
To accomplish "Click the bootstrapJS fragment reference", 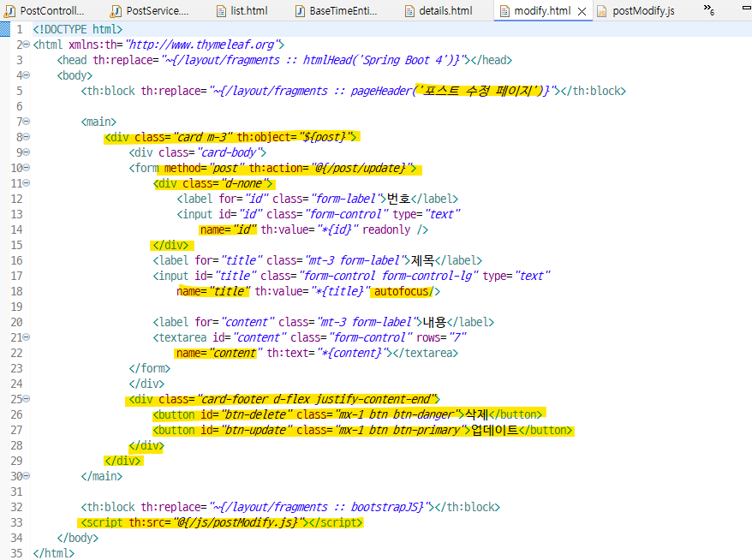I will coord(387,507).
